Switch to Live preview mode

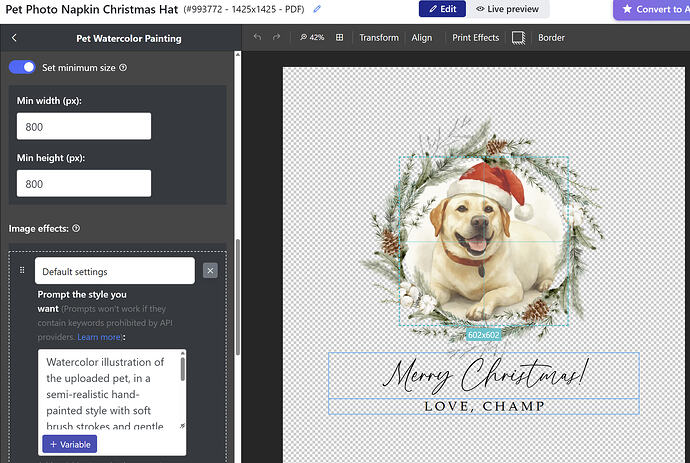pos(508,9)
